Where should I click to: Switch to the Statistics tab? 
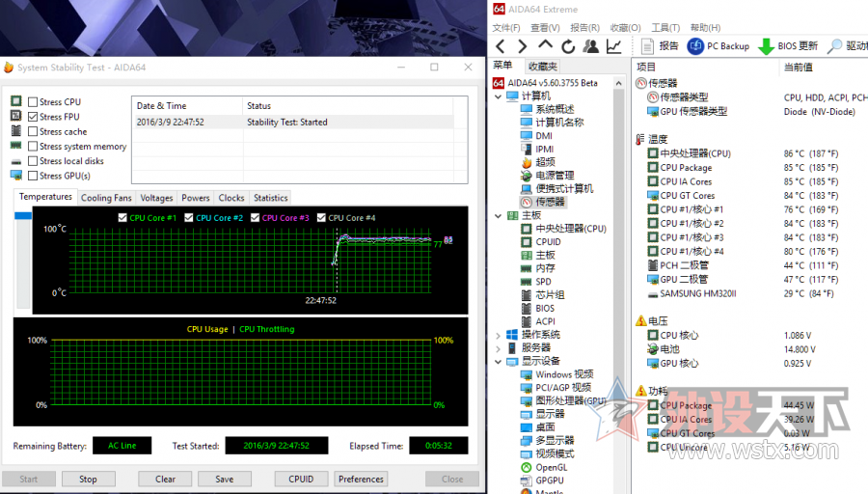[271, 198]
